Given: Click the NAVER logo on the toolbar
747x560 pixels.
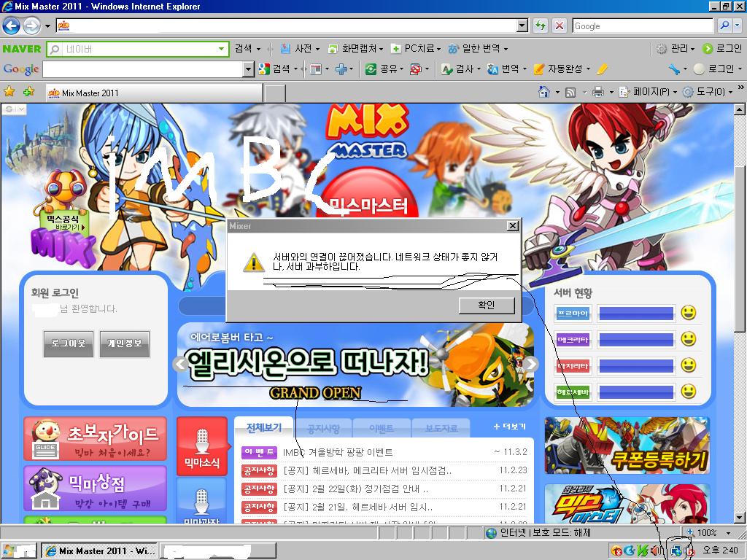Looking at the screenshot, I should (x=22, y=49).
